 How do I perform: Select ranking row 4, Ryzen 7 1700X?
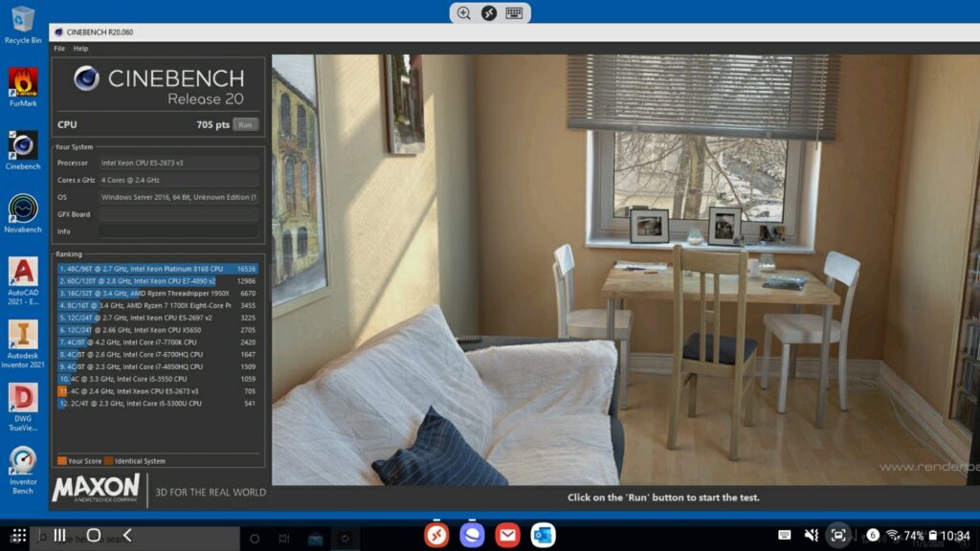point(158,305)
